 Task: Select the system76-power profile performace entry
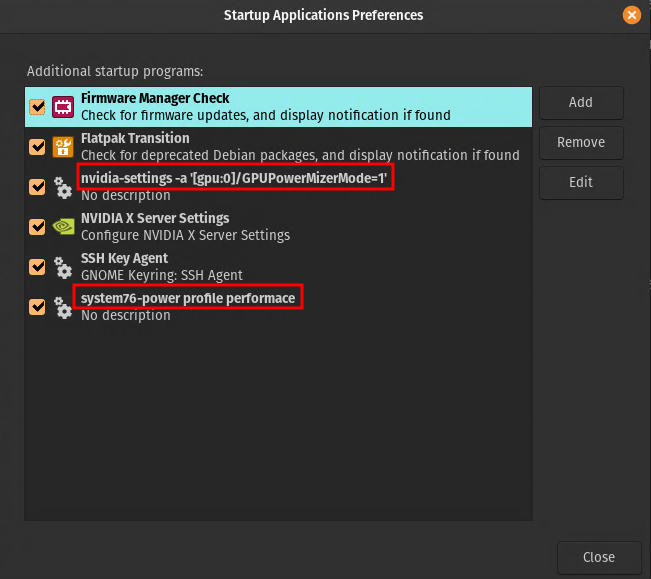pos(189,298)
